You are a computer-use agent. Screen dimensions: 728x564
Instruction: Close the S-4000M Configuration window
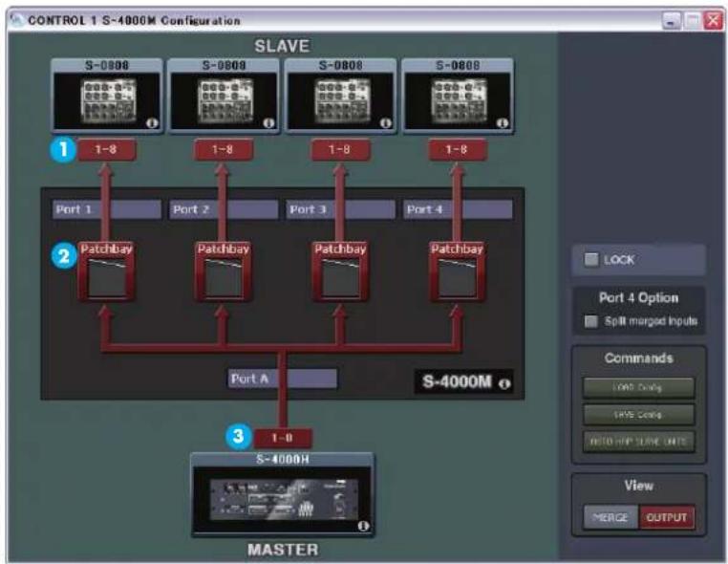point(713,20)
